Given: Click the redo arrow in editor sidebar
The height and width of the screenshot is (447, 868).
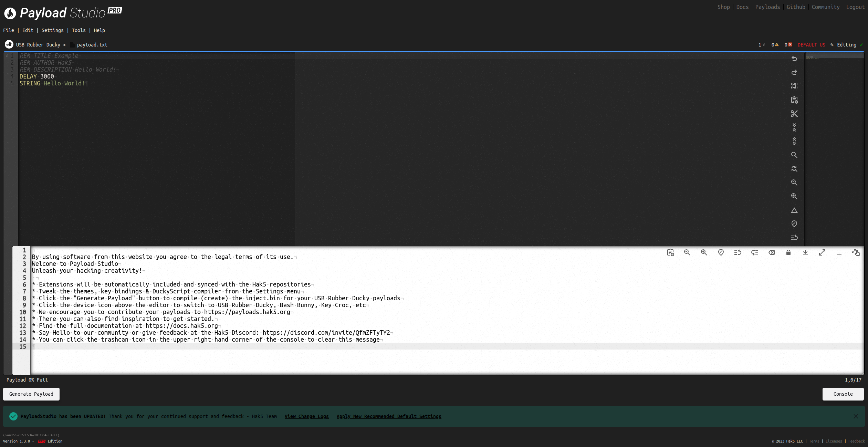Looking at the screenshot, I should pyautogui.click(x=794, y=72).
